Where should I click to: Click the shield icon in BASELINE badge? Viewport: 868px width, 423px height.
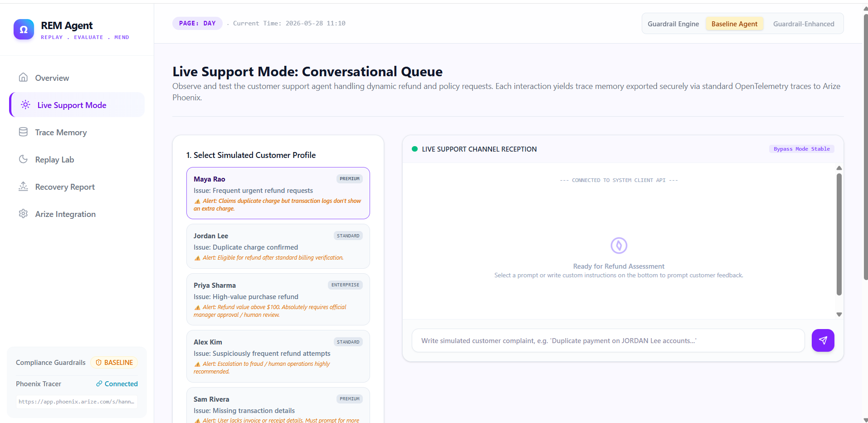point(98,363)
